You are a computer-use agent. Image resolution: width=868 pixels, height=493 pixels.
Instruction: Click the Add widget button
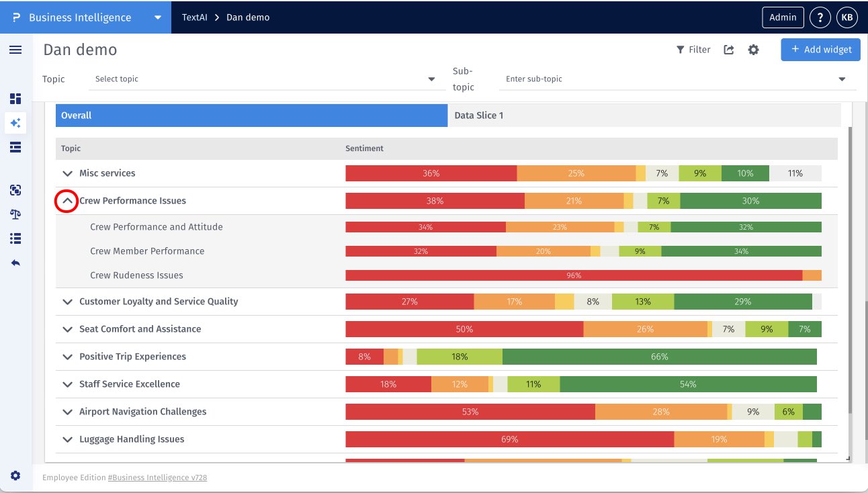(x=820, y=50)
